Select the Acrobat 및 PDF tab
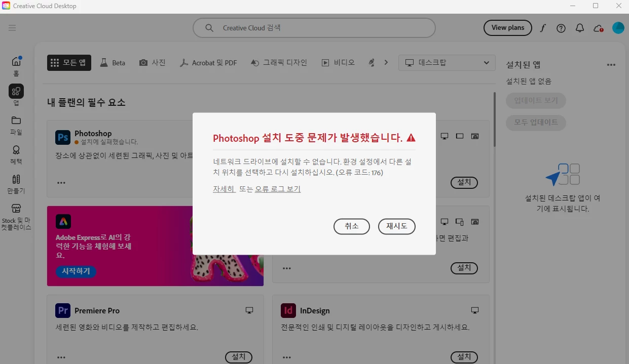The width and height of the screenshot is (629, 364). click(208, 63)
